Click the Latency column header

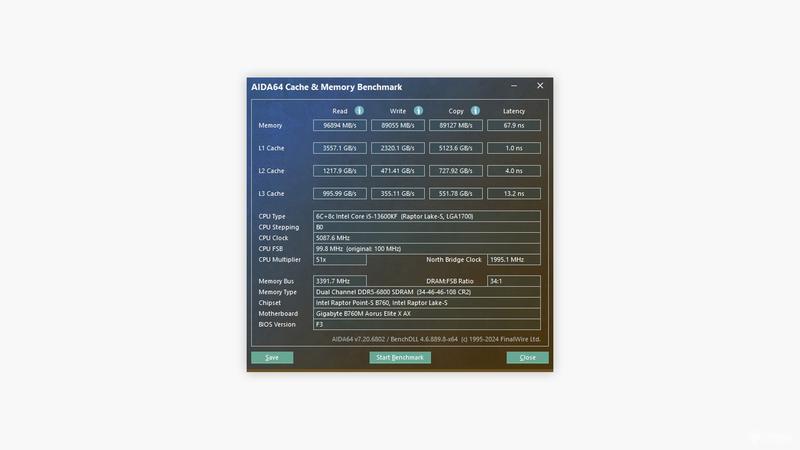point(514,111)
